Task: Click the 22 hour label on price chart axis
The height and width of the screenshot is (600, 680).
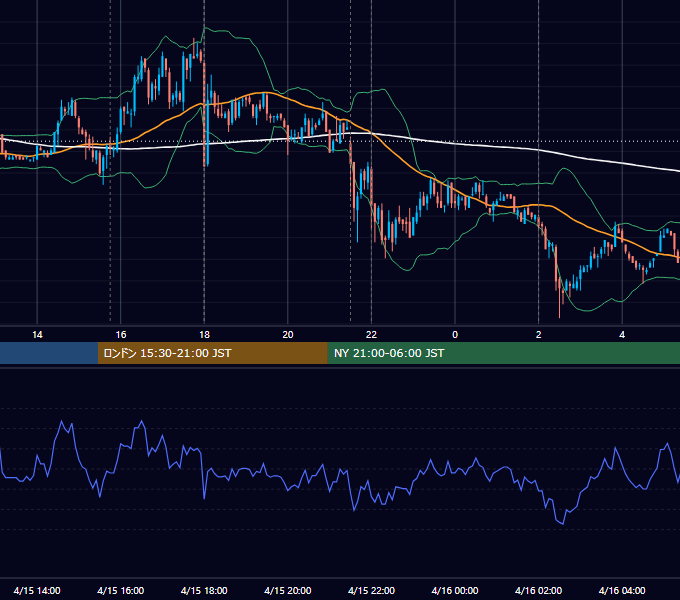Action: 371,335
